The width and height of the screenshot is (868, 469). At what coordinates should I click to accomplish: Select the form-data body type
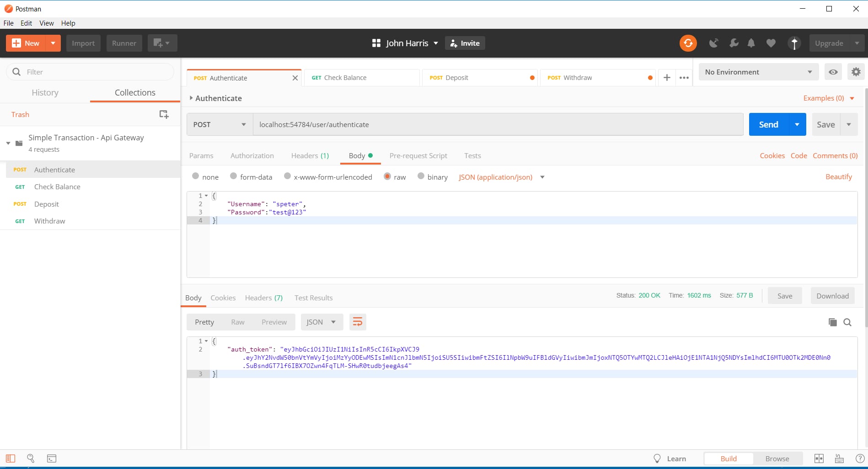(x=233, y=176)
